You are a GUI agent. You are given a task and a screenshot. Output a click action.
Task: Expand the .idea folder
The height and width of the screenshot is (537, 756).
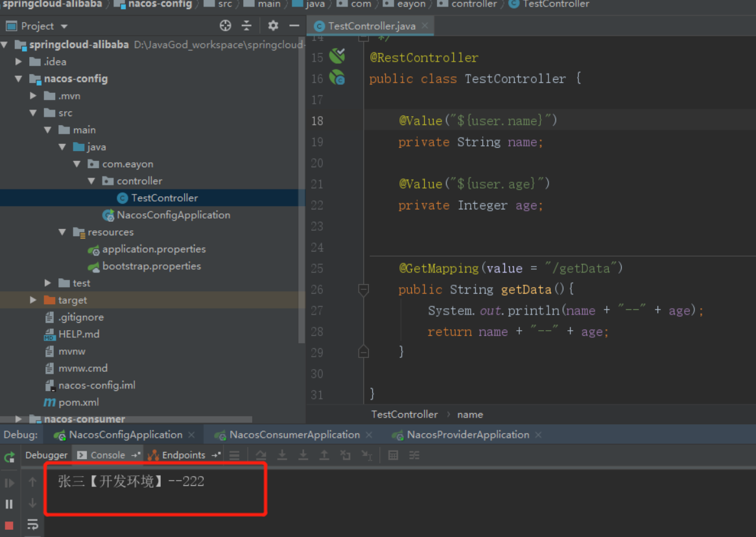click(19, 62)
